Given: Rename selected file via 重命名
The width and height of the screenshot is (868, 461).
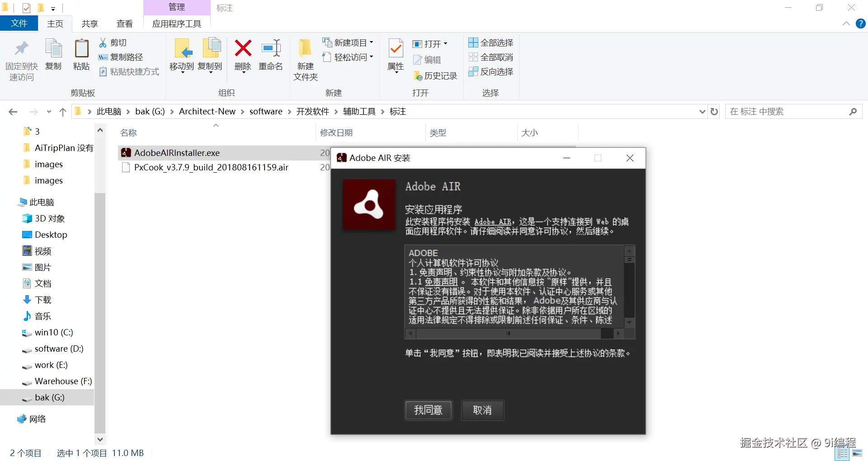Looking at the screenshot, I should [271, 55].
